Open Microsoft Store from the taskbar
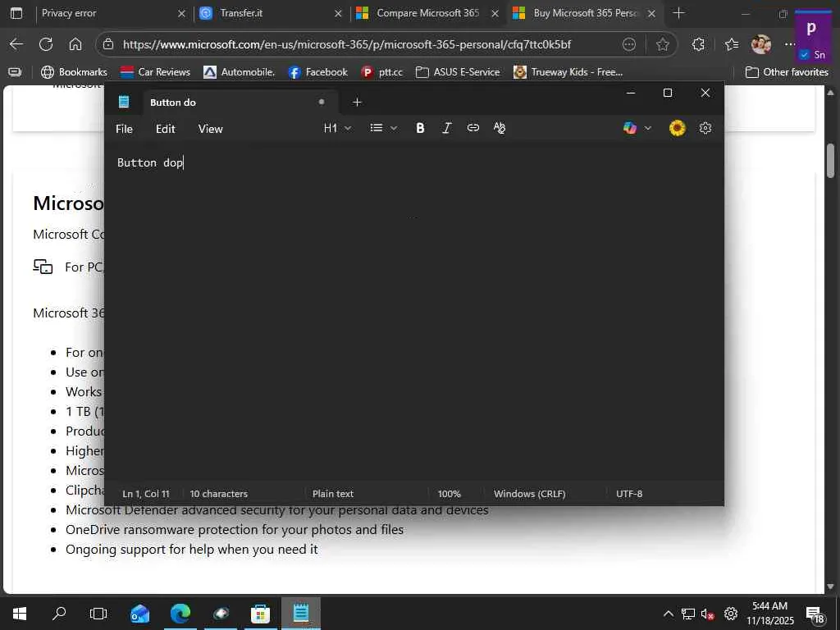Image resolution: width=840 pixels, height=630 pixels. pyautogui.click(x=260, y=613)
